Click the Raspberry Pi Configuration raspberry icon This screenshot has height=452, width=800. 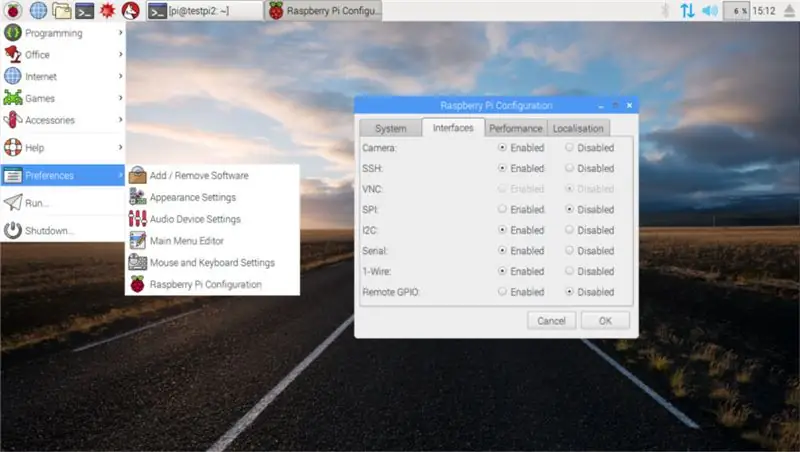pyautogui.click(x=137, y=284)
